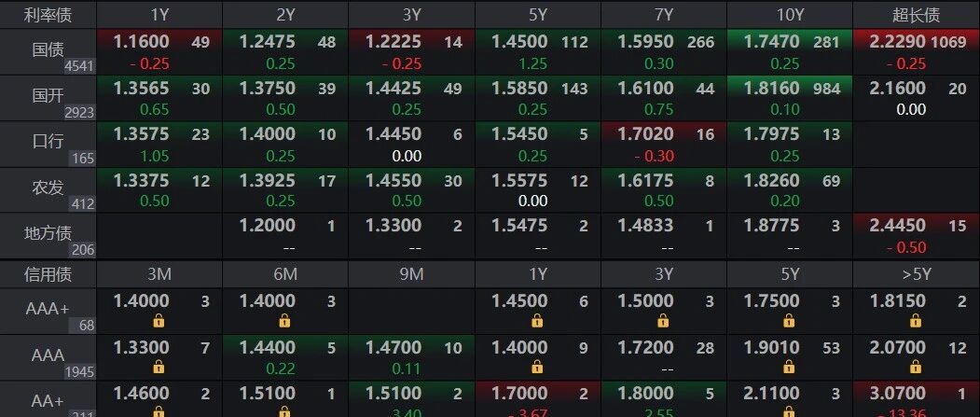Image resolution: width=980 pixels, height=417 pixels.
Task: Click the lock icon under AAA 1Y 1.4000
Action: (x=537, y=367)
